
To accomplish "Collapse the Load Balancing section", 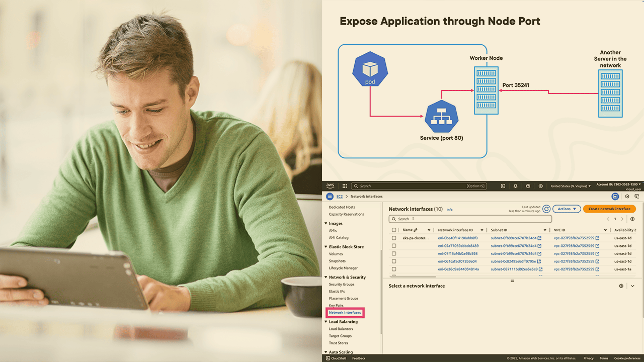I will pyautogui.click(x=326, y=322).
